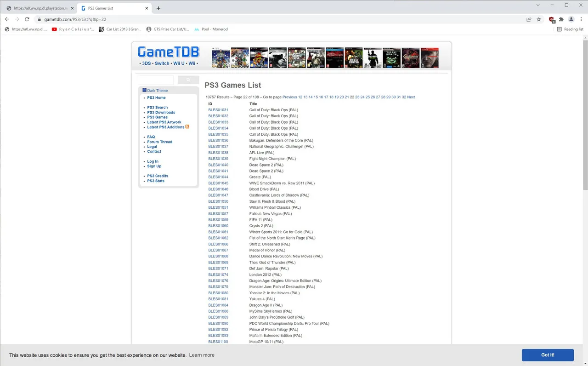Open the a0.ww.np.dl bookmark
The height and width of the screenshot is (366, 588).
point(26,29)
